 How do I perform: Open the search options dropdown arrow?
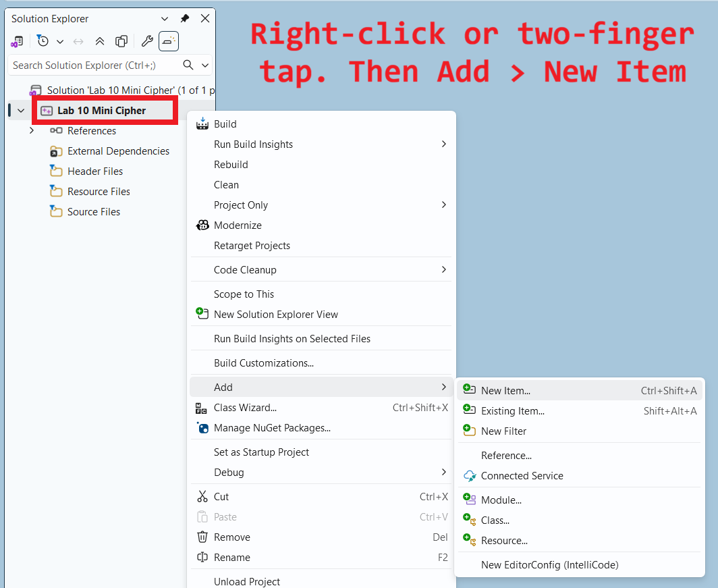point(205,65)
